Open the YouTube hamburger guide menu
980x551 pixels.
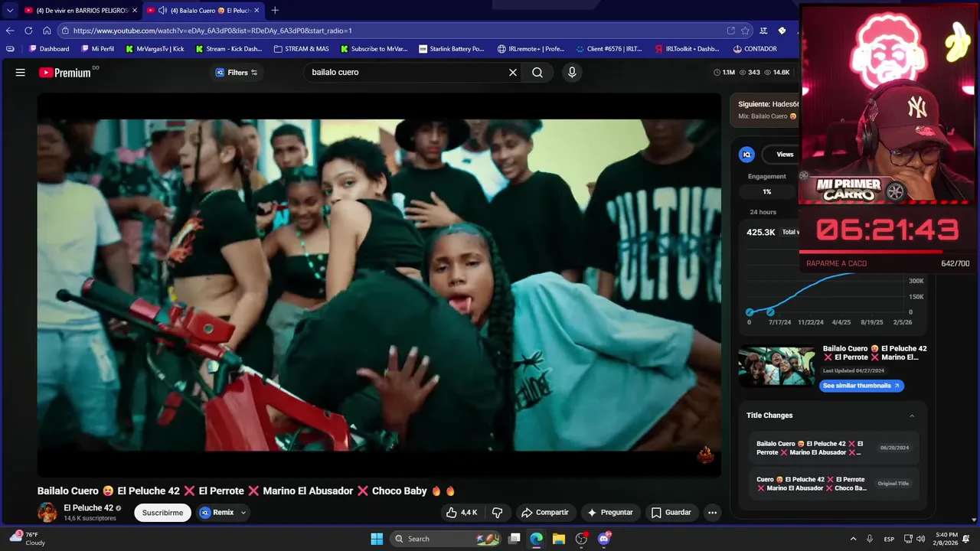coord(21,73)
